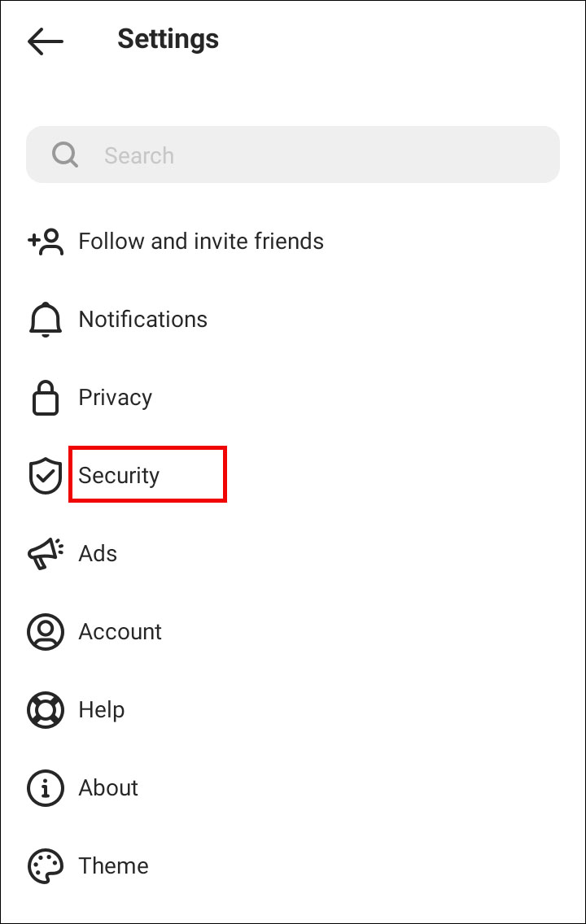Tap the Theme palette icon

[46, 866]
